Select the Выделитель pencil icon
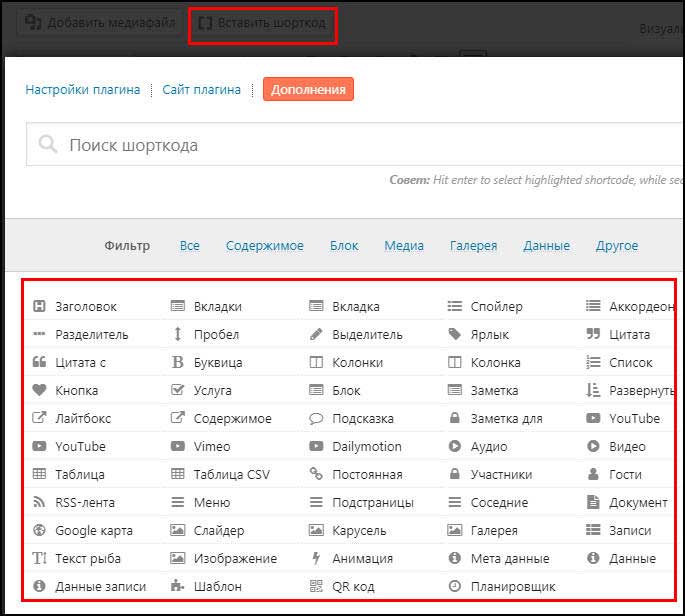Viewport: 685px width, 616px height. coord(316,334)
